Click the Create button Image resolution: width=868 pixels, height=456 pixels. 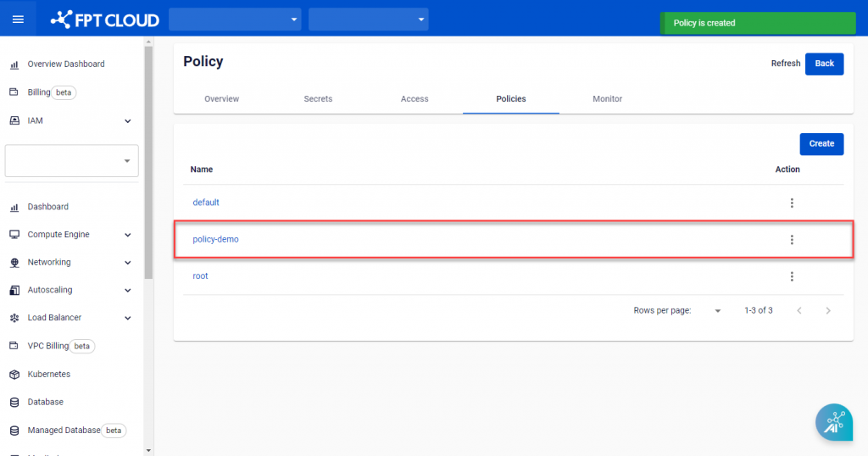pyautogui.click(x=821, y=144)
